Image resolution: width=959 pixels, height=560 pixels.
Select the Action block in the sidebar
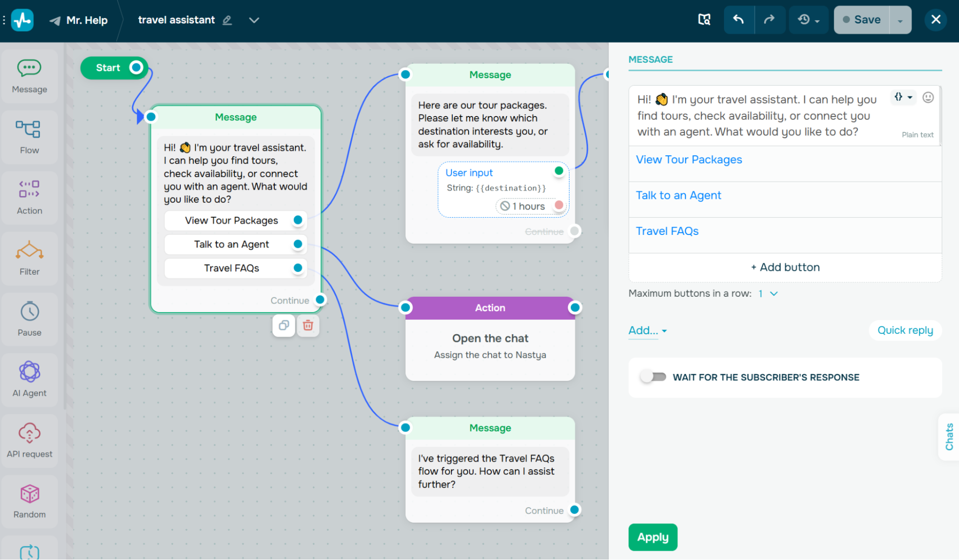pos(29,197)
